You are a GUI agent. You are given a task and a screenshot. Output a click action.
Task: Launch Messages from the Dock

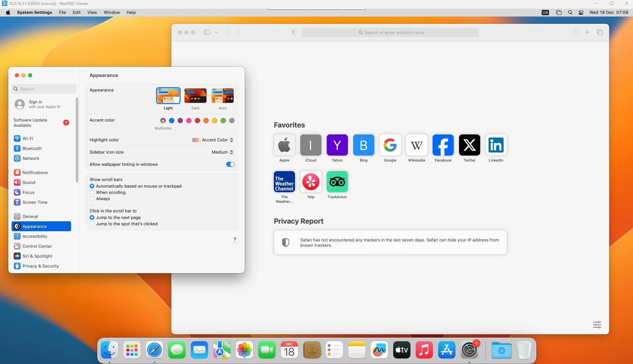coord(177,350)
